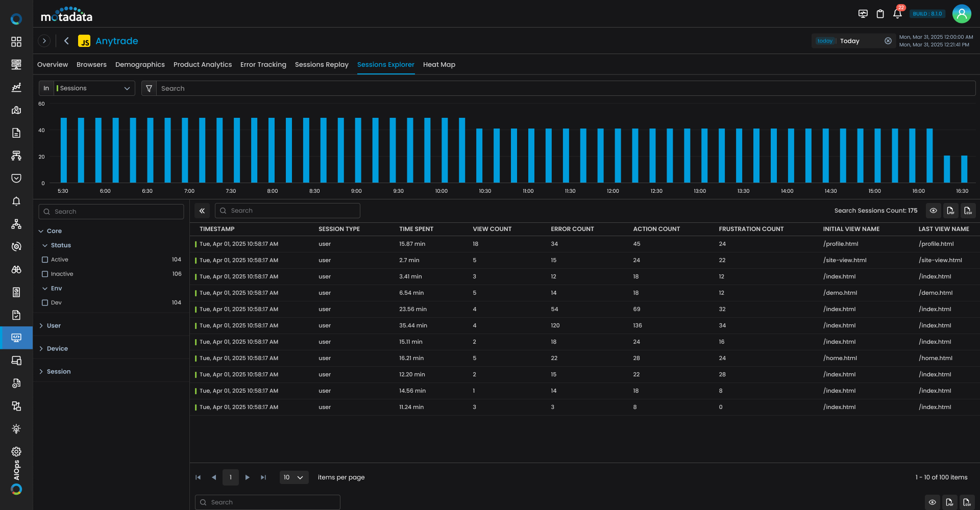Open the Error Tracking tab
The height and width of the screenshot is (510, 980).
[263, 64]
